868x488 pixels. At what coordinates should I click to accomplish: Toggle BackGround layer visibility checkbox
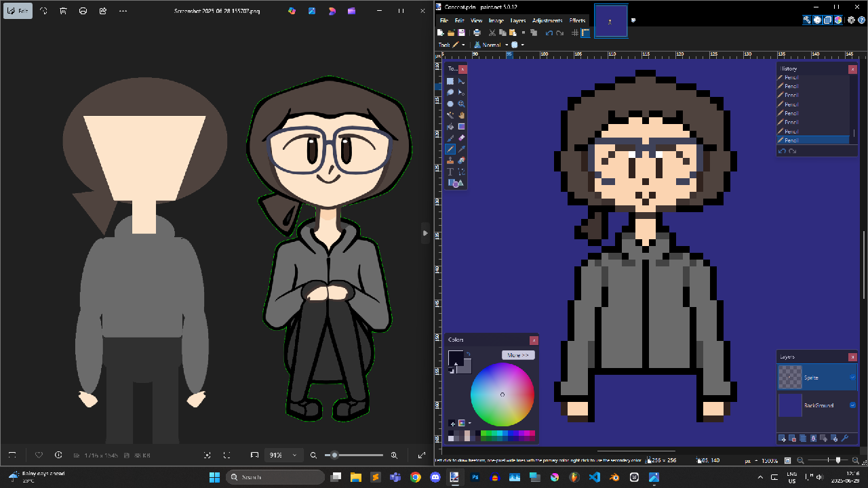[x=852, y=405]
